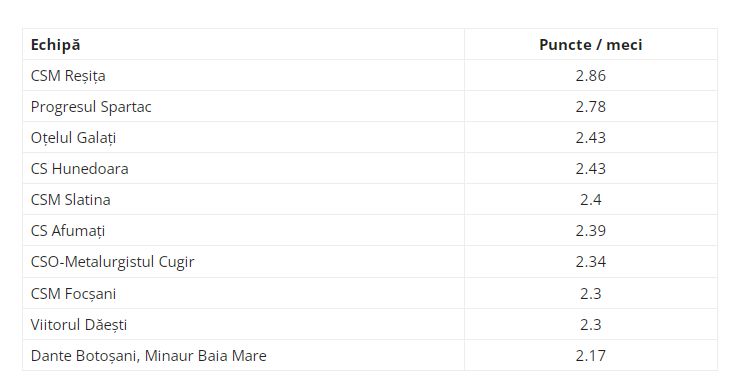Screen dimensions: 737x389
Task: Click the 2.86 points value
Action: coord(591,76)
